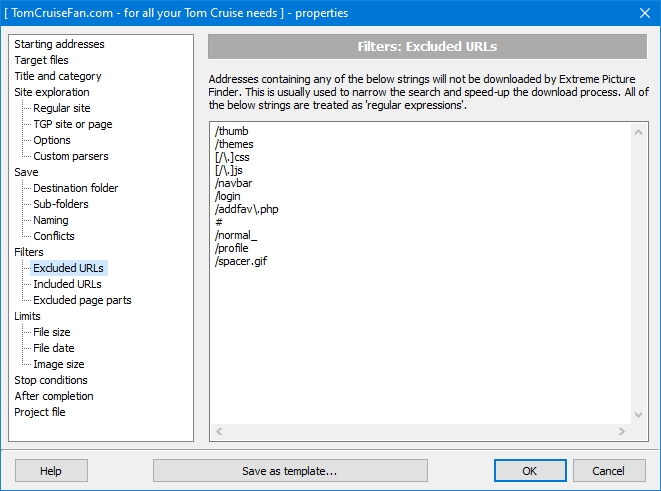Click the Filters: Excluded URLs header
This screenshot has height=491, width=661.
coord(427,47)
